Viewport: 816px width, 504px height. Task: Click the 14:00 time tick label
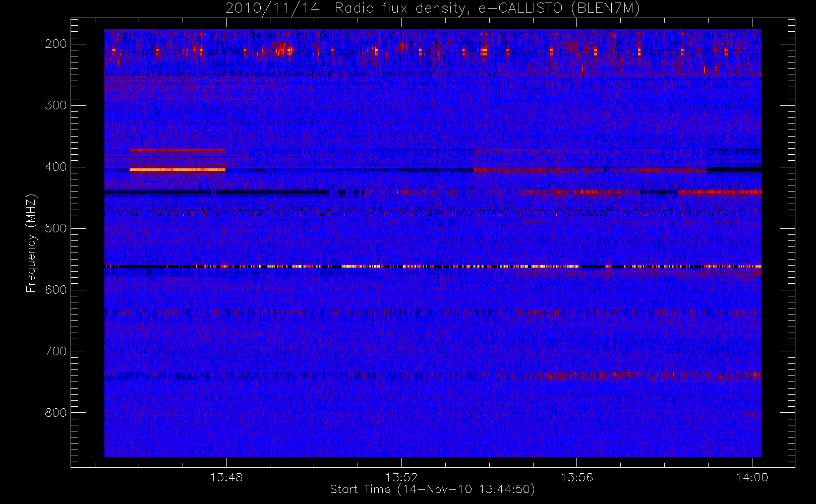tap(752, 477)
